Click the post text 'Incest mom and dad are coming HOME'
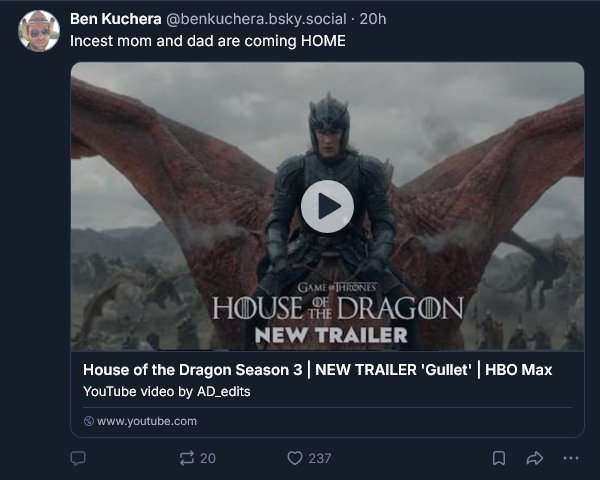The height and width of the screenshot is (480, 600). [207, 41]
